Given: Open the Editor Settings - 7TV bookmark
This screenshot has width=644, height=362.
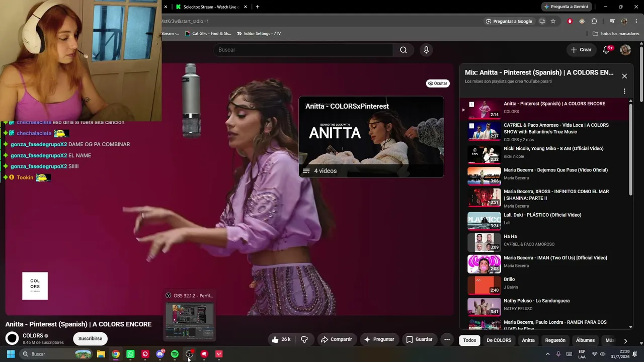Looking at the screenshot, I should click(x=258, y=34).
